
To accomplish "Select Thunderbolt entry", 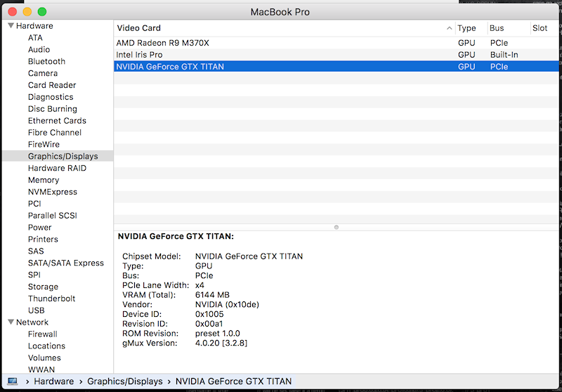I will click(51, 299).
